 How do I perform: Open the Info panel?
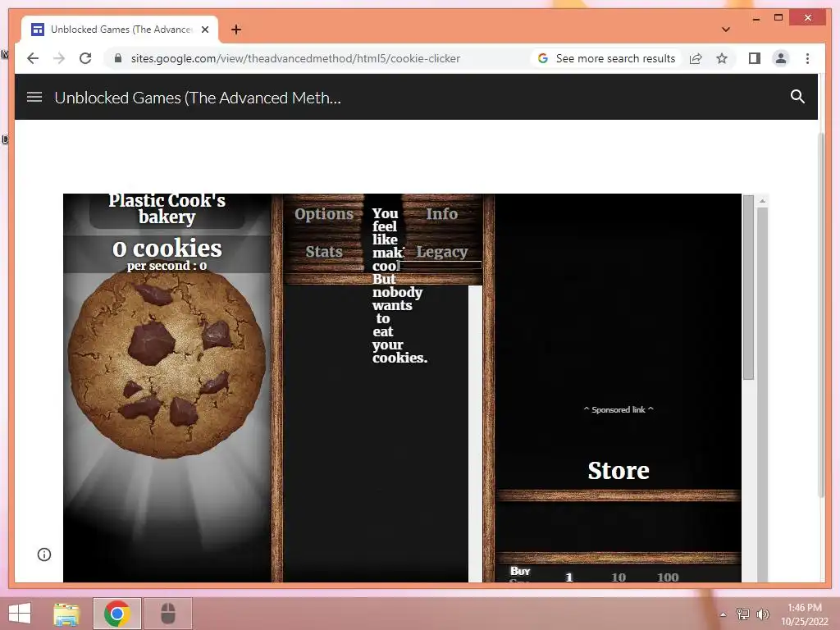pos(442,214)
